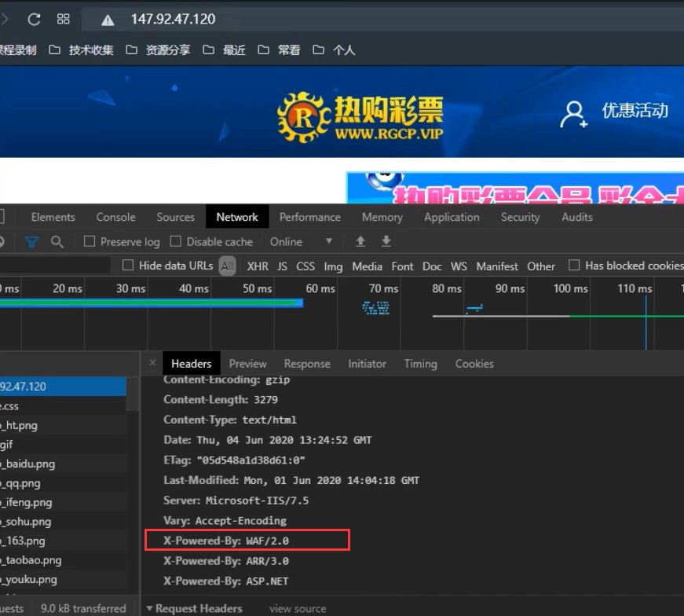Select p_baidu.png in the request list
Screen dimensions: 684x616
pos(28,464)
